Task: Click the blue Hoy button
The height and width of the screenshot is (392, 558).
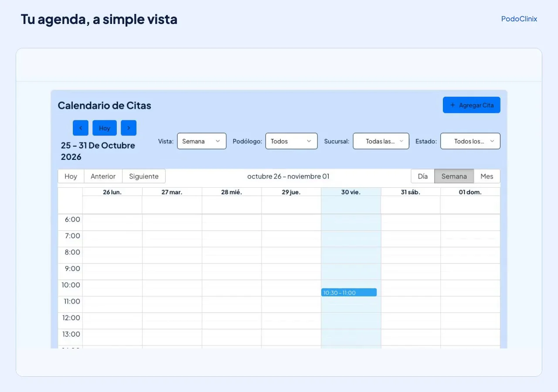Action: tap(105, 128)
